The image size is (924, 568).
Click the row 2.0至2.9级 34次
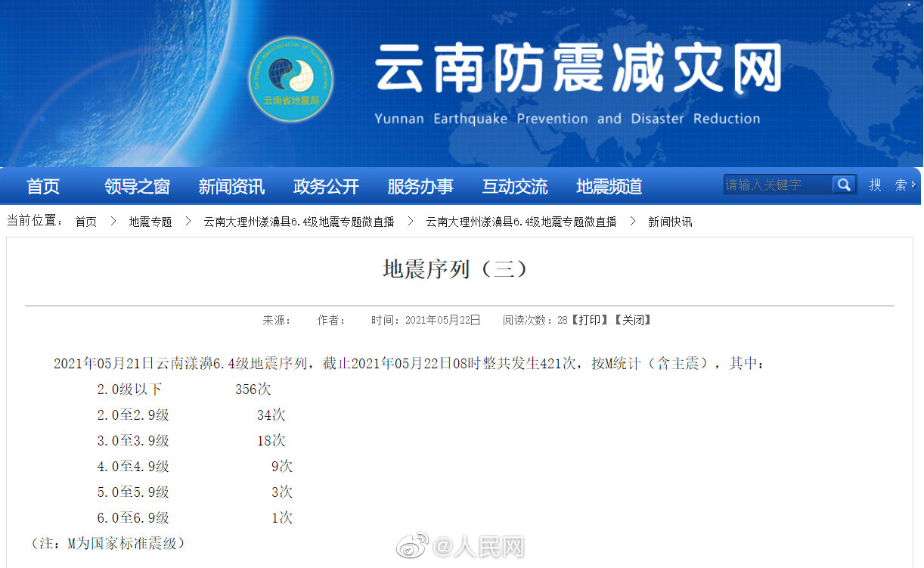tap(191, 415)
